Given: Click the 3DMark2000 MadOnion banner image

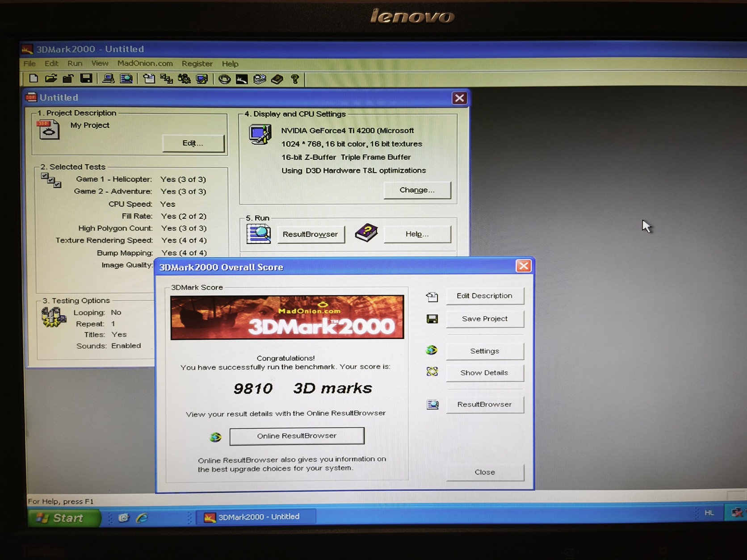Looking at the screenshot, I should pyautogui.click(x=287, y=317).
